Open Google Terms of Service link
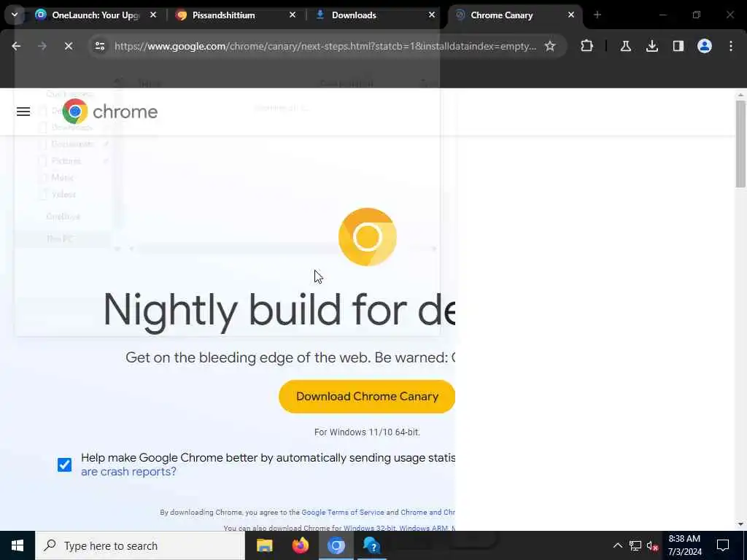This screenshot has width=747, height=560. click(343, 513)
